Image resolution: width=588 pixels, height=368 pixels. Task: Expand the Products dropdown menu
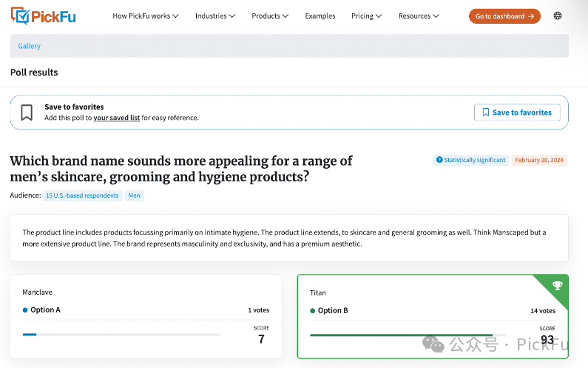[270, 16]
